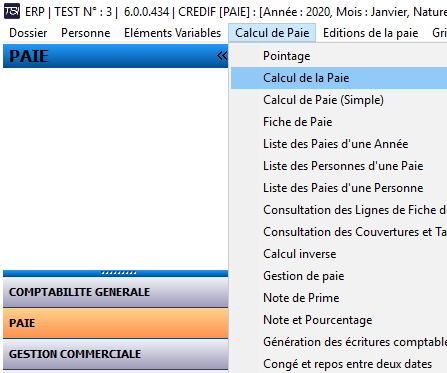447x373 pixels.
Task: Click the TSI application logo icon
Action: [x=12, y=11]
